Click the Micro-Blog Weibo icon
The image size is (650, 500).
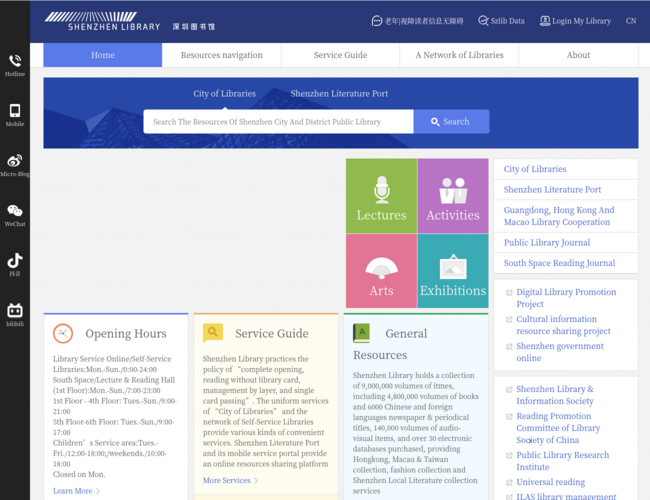point(15,161)
